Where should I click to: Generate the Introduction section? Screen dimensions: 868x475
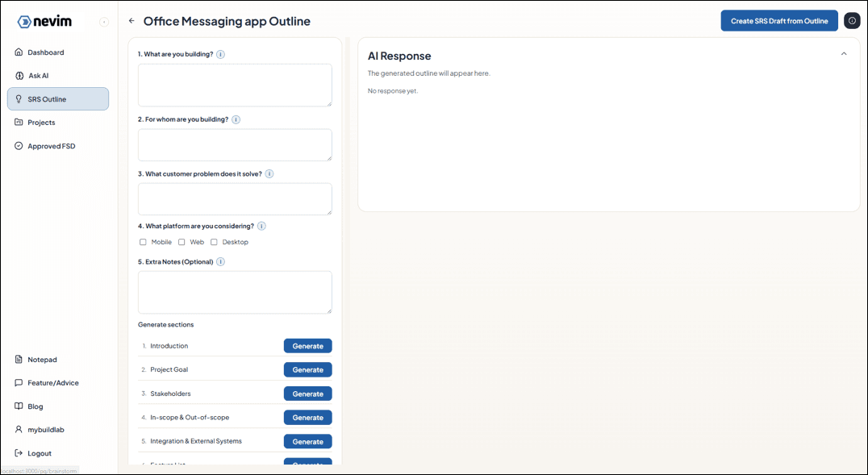point(307,345)
